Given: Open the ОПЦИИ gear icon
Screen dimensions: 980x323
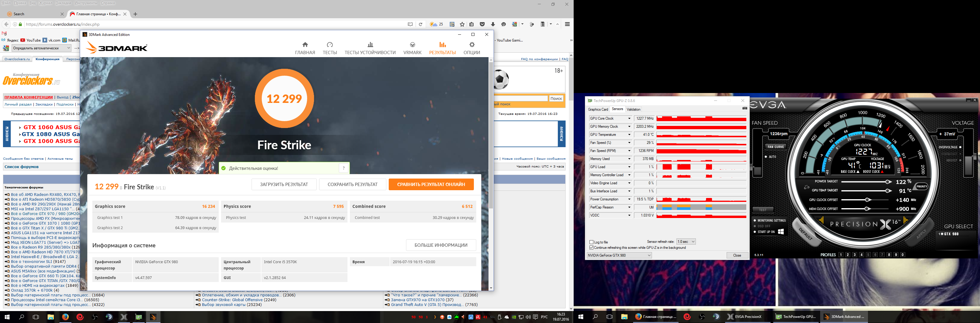Looking at the screenshot, I should [x=471, y=45].
